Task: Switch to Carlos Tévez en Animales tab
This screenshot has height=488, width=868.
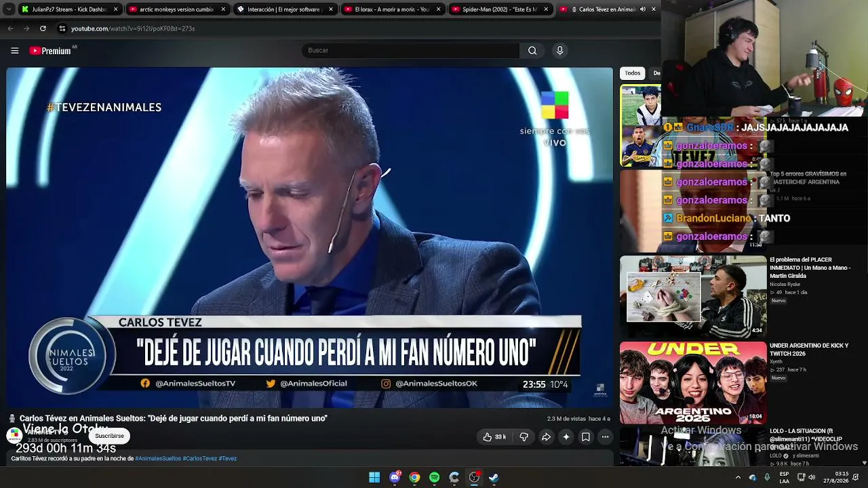Action: (608, 9)
